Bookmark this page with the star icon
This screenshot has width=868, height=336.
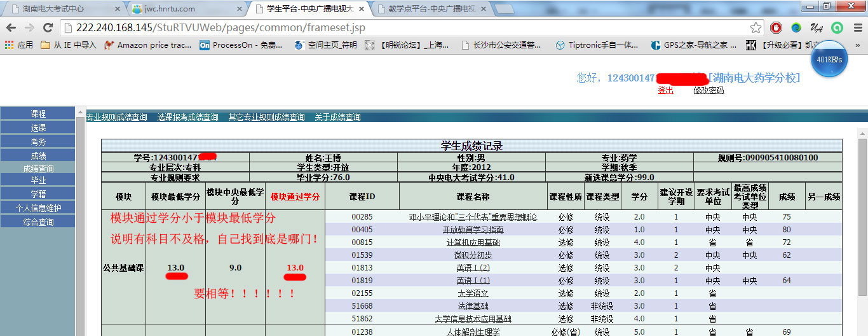[x=756, y=28]
